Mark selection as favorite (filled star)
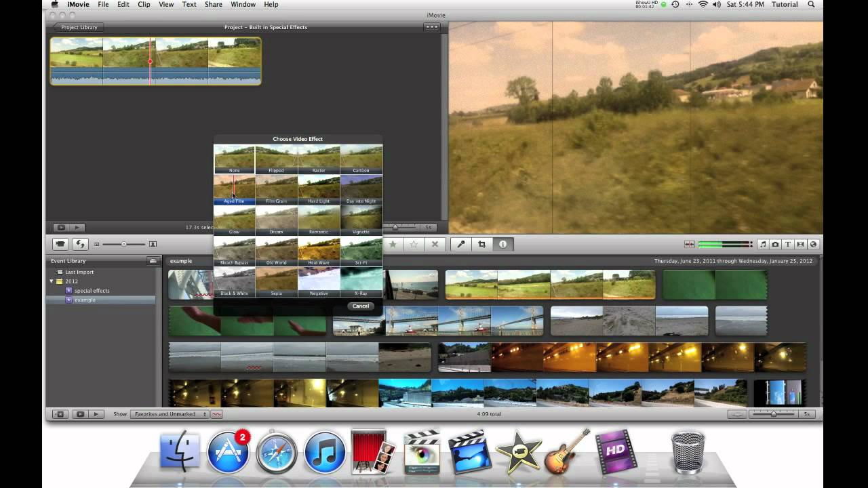The image size is (868, 488). 393,244
